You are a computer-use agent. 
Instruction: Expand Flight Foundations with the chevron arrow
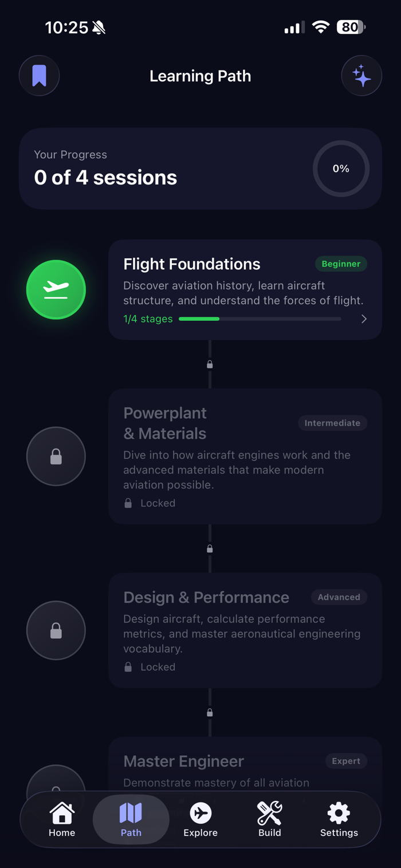pos(364,319)
